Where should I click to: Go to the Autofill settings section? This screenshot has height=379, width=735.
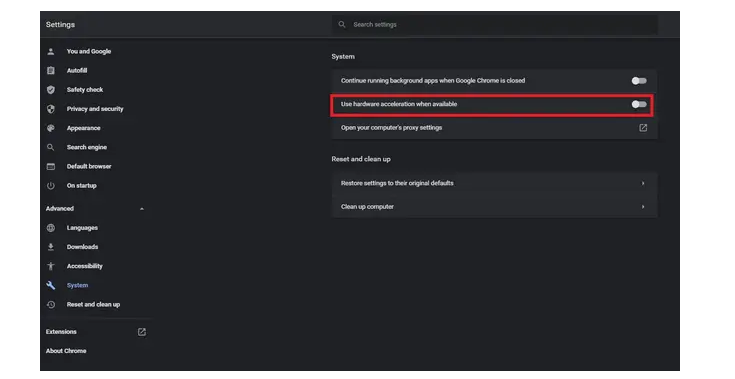click(x=77, y=71)
